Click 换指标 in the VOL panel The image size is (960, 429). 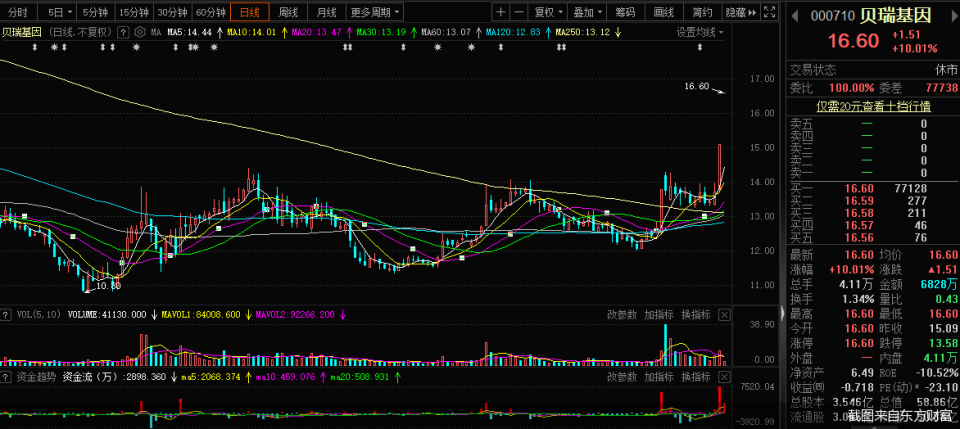(x=696, y=315)
